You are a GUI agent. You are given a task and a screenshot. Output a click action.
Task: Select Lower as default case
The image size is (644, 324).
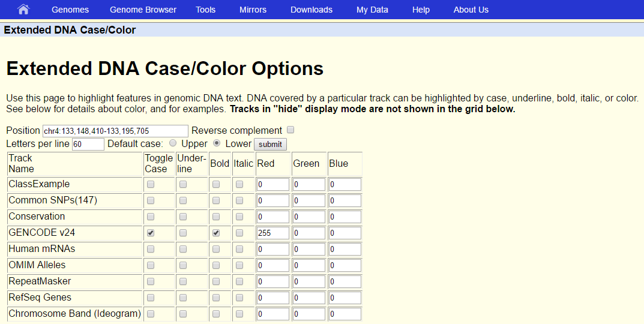217,143
